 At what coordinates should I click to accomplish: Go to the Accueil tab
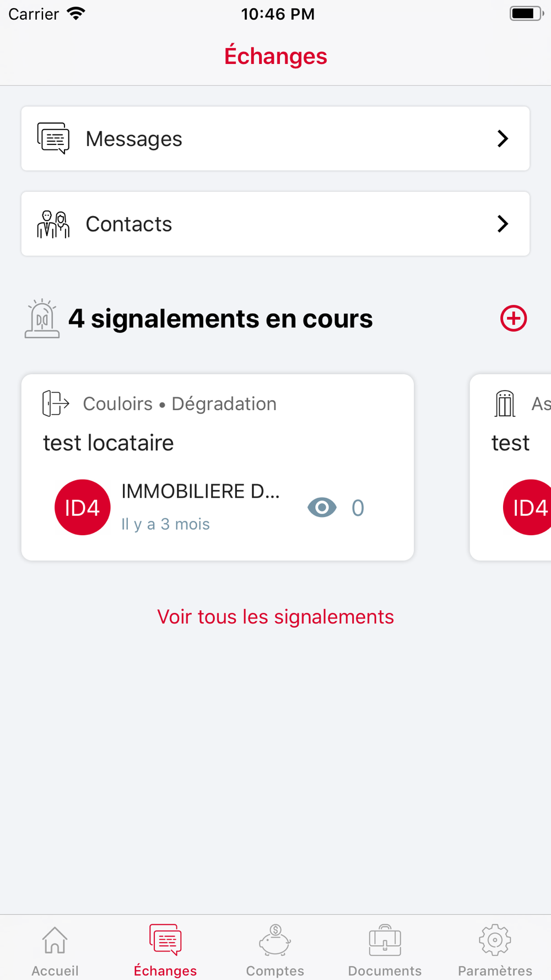[x=55, y=949]
